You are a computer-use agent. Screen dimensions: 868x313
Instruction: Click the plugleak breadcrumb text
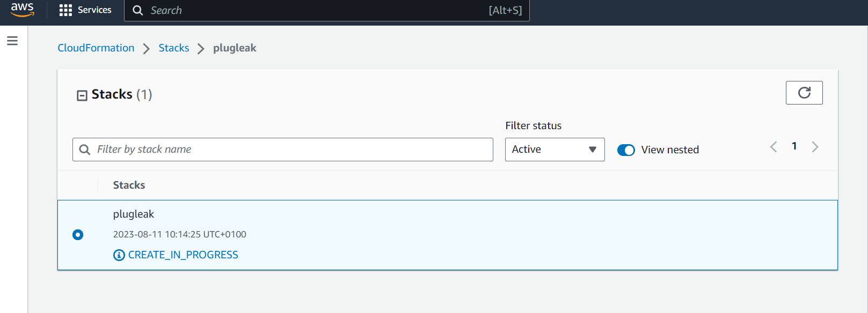[235, 48]
